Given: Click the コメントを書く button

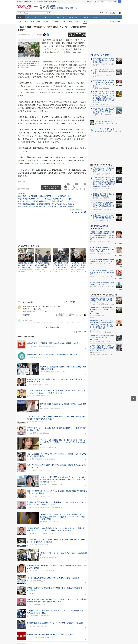Looking at the screenshot, I should (x=69, y=302).
